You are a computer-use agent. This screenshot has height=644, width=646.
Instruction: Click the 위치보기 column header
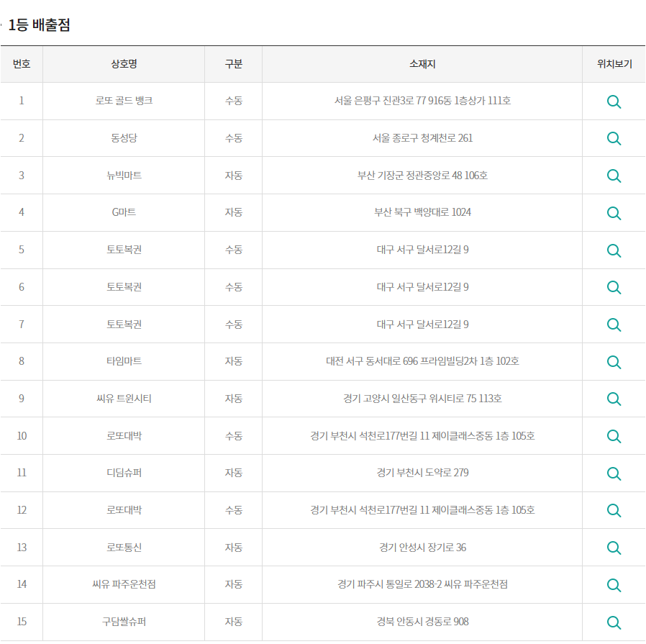coord(614,64)
